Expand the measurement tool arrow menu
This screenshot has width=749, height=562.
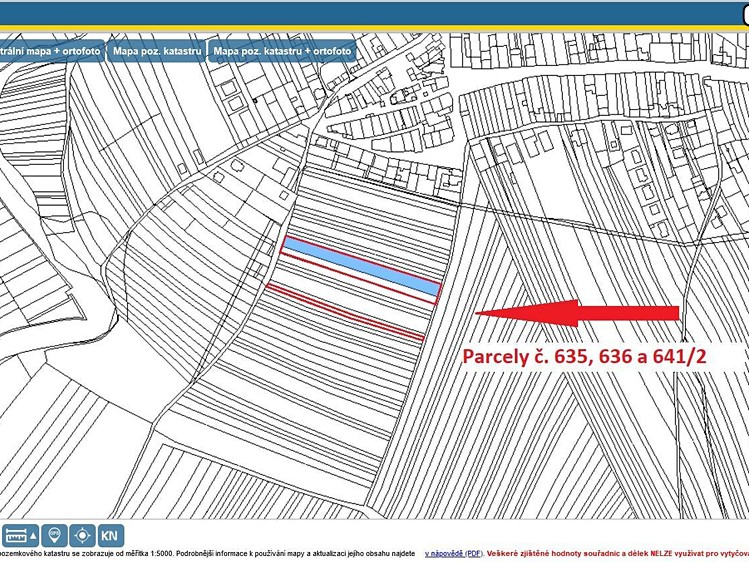(x=33, y=536)
